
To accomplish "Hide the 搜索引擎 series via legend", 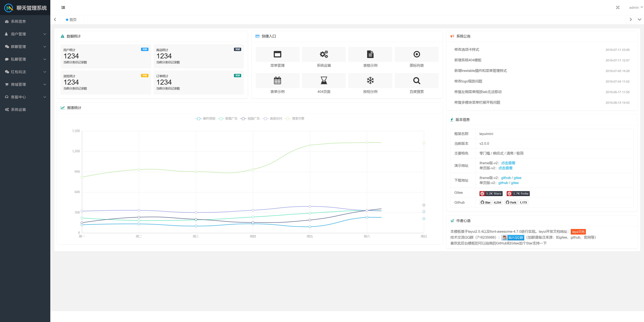I will click(x=295, y=119).
